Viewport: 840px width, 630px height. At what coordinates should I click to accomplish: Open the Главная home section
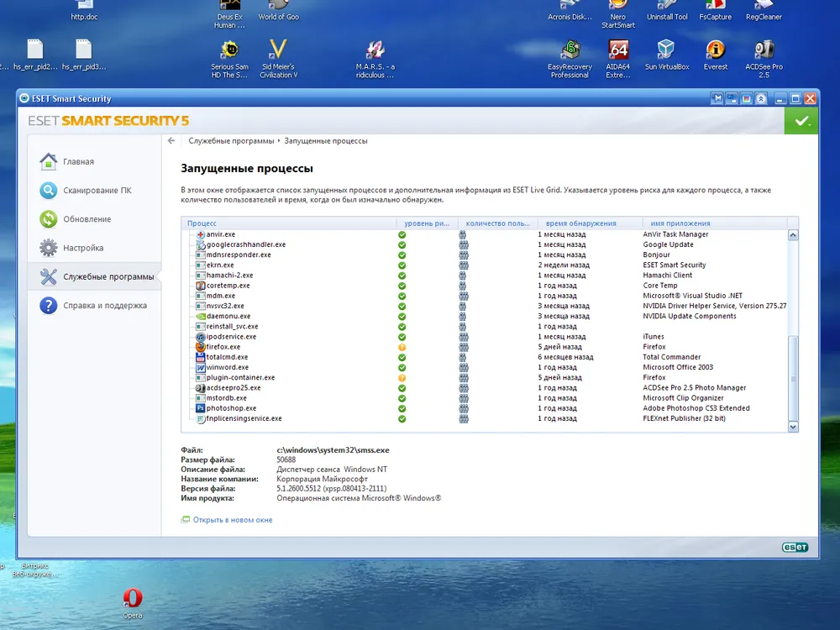(x=78, y=161)
